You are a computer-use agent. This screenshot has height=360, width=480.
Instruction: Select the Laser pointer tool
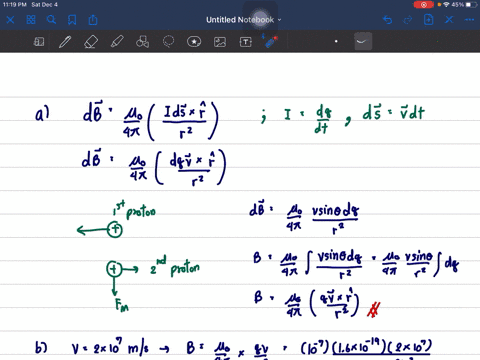[x=271, y=42]
